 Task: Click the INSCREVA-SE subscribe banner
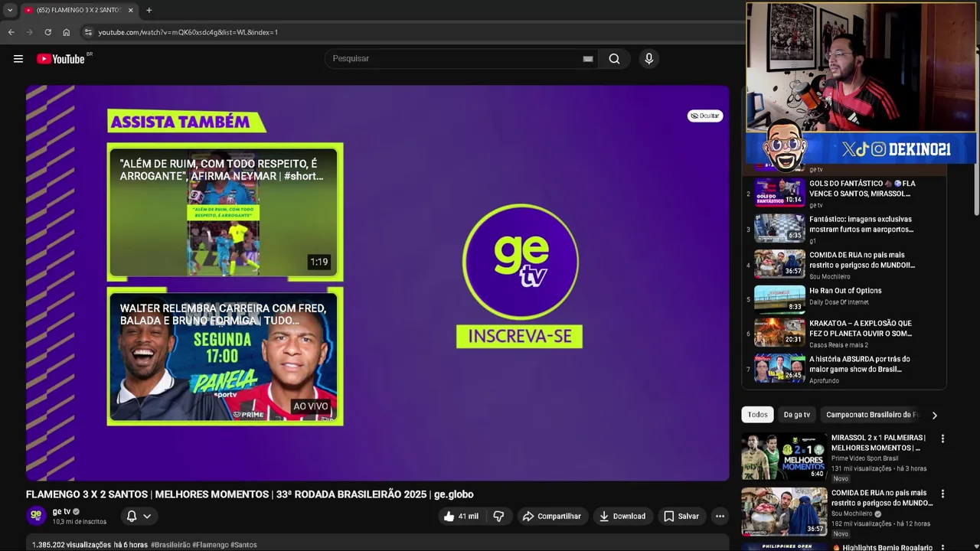point(519,337)
